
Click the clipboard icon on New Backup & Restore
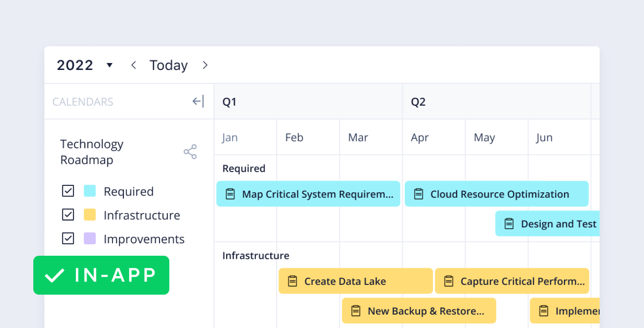click(355, 311)
